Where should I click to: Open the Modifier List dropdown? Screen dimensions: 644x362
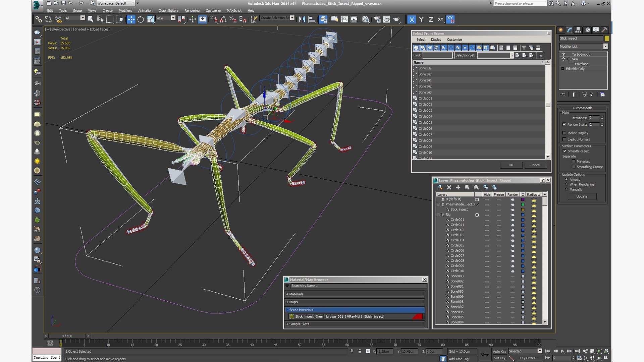point(605,47)
